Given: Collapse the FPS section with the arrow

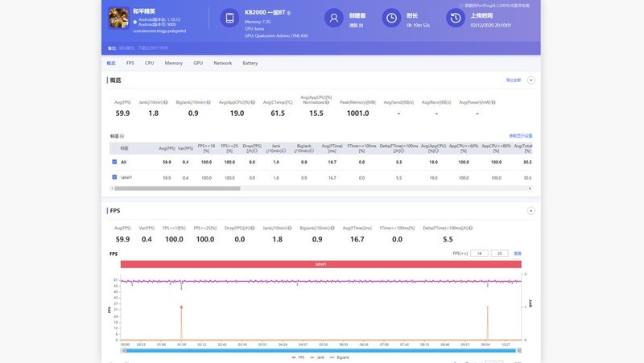Looking at the screenshot, I should pyautogui.click(x=530, y=210).
